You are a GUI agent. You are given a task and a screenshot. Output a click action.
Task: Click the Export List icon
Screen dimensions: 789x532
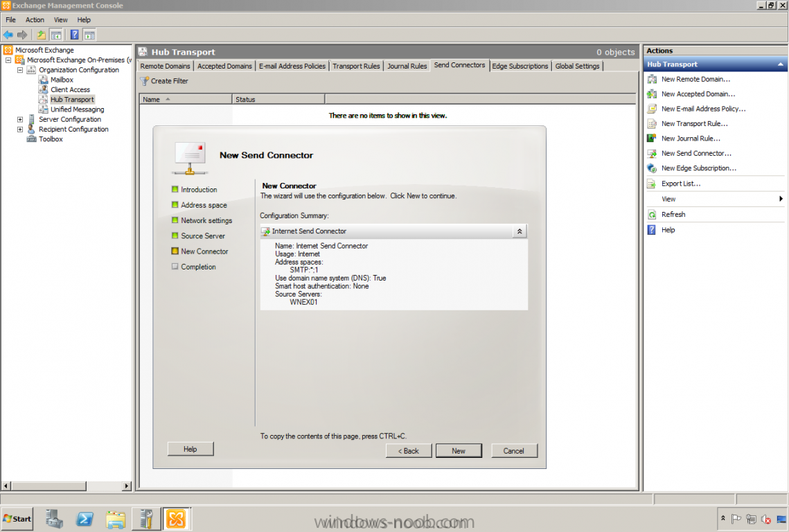652,184
